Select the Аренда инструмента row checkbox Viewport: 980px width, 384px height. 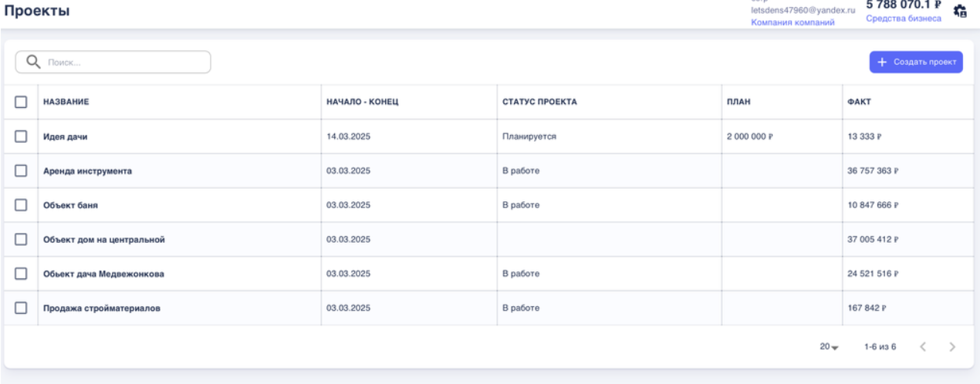(x=22, y=171)
